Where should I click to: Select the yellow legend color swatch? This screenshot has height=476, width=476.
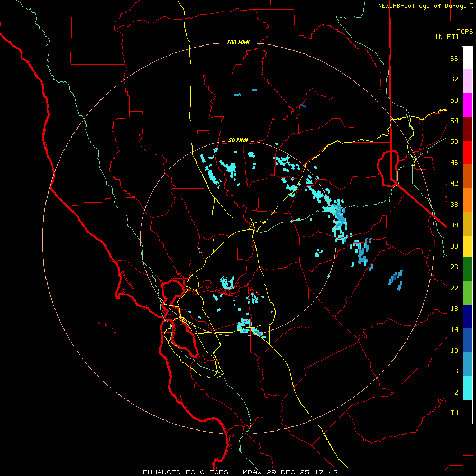467,246
